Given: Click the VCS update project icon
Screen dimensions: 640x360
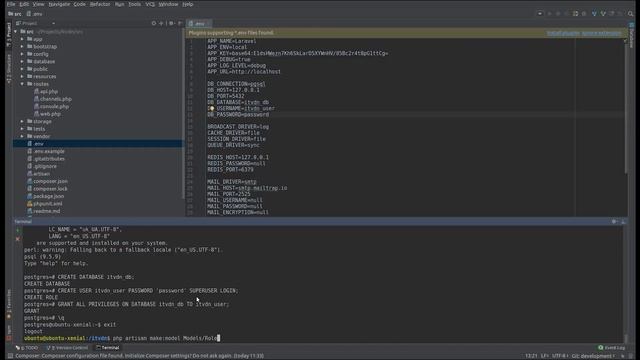Looking at the screenshot, I should click(x=594, y=13).
